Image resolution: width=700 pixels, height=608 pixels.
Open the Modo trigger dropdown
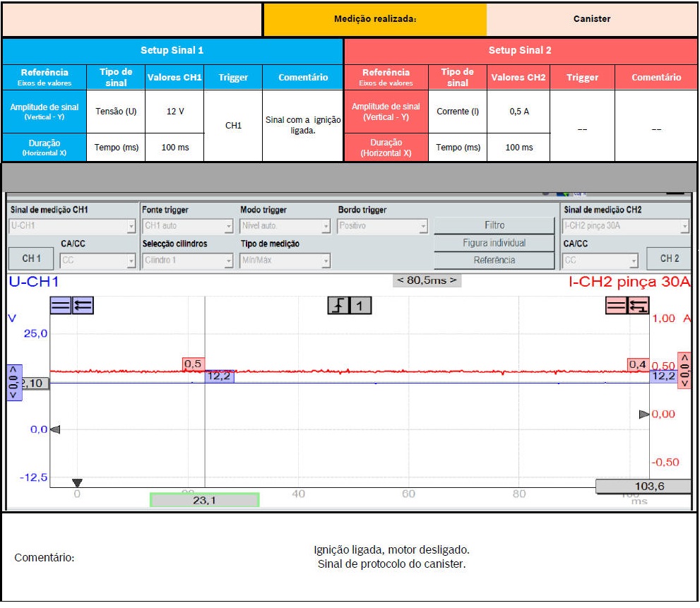pyautogui.click(x=285, y=227)
